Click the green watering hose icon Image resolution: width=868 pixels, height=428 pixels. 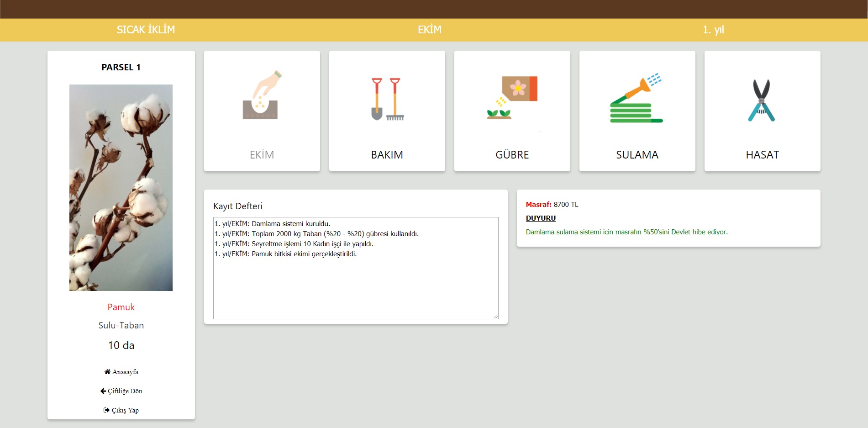637,99
